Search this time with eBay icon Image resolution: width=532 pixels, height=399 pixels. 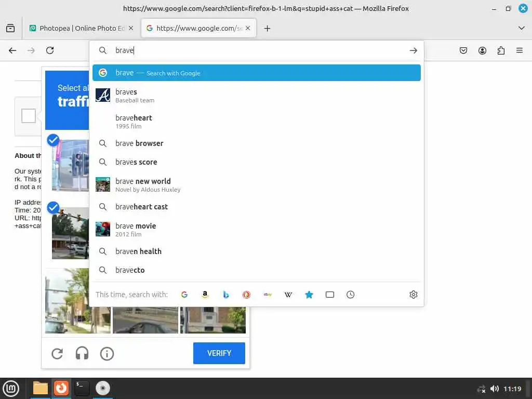coord(268,295)
